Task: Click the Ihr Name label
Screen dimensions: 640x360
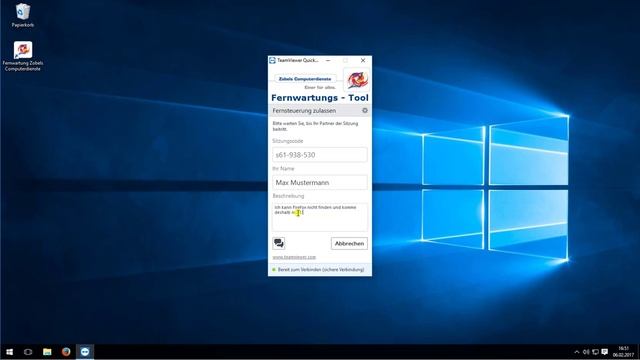Action: pos(283,168)
